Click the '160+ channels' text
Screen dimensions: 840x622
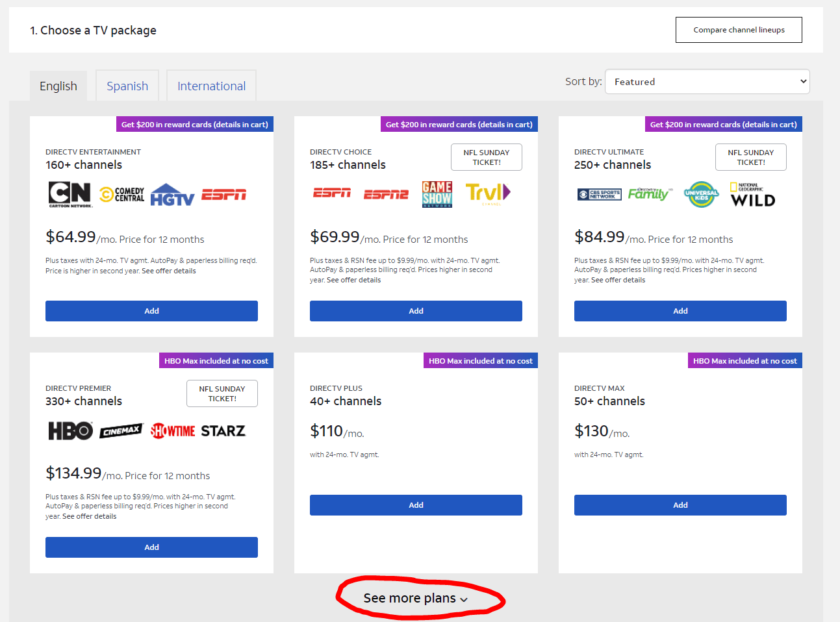(84, 165)
